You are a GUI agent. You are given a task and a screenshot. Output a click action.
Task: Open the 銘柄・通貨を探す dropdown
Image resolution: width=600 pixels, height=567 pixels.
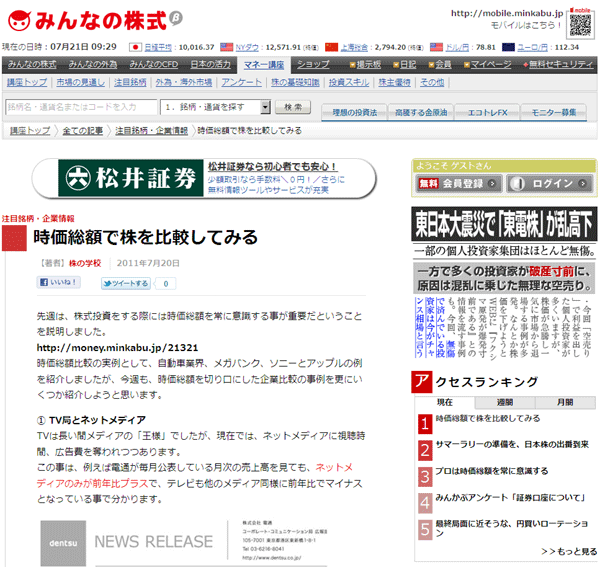click(217, 106)
